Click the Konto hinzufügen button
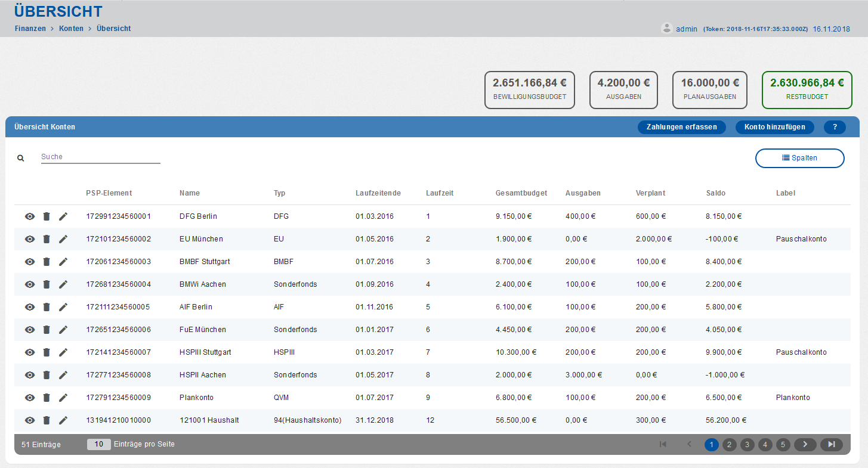This screenshot has width=868, height=468. [774, 127]
